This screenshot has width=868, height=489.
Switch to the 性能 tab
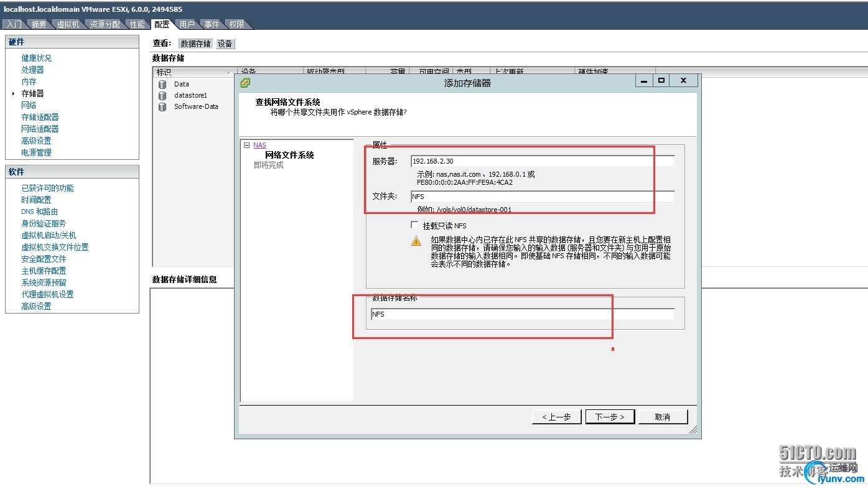pos(137,24)
